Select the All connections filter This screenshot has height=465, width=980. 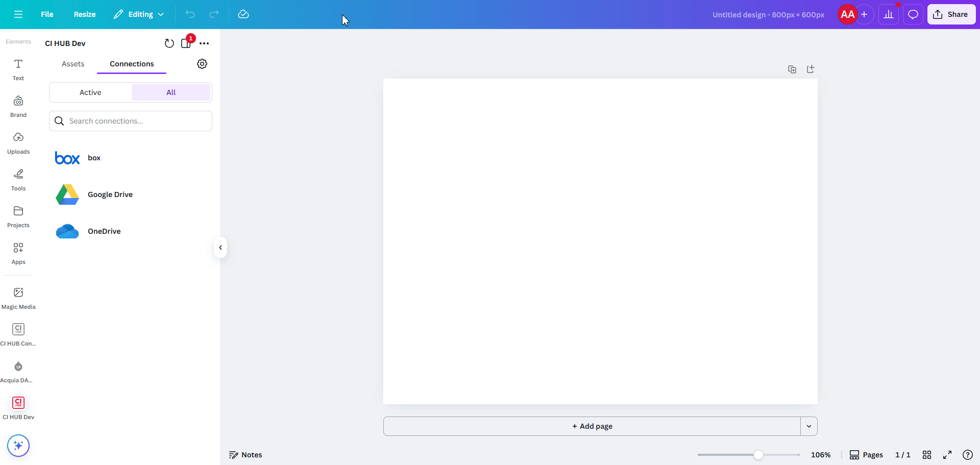click(171, 92)
